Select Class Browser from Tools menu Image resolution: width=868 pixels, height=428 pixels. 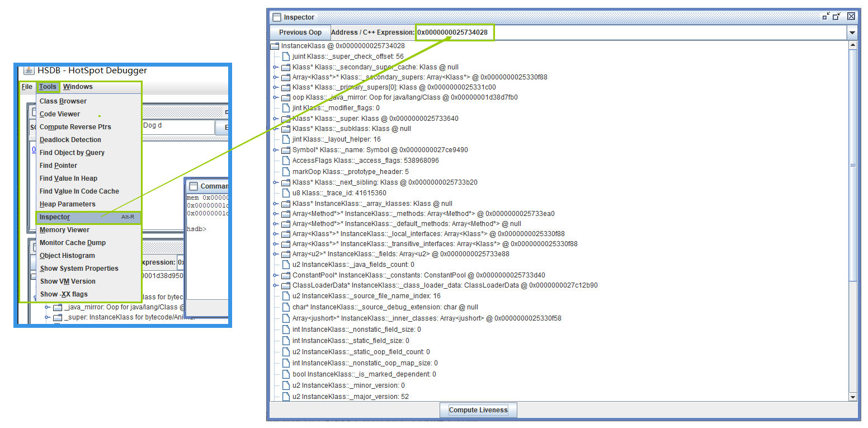[88, 101]
